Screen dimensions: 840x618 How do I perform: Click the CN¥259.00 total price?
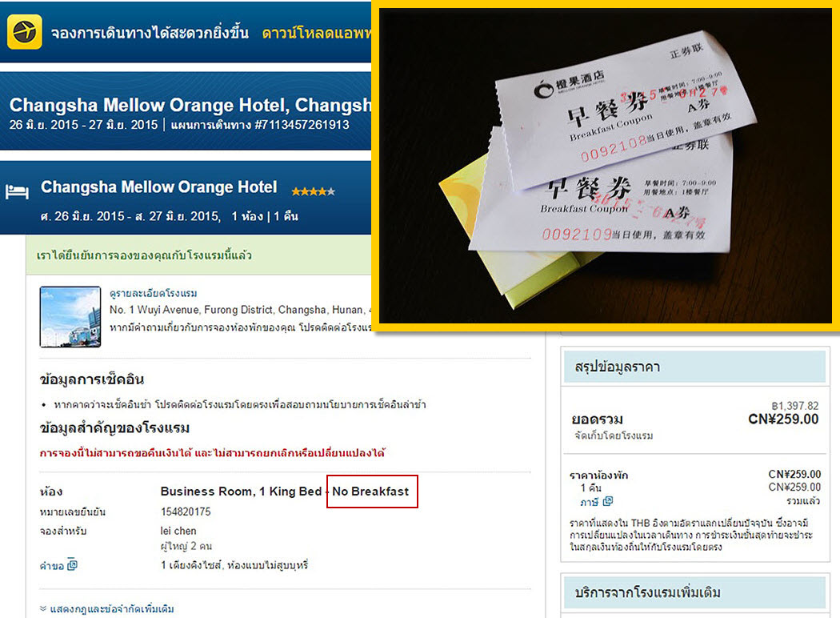click(x=783, y=419)
